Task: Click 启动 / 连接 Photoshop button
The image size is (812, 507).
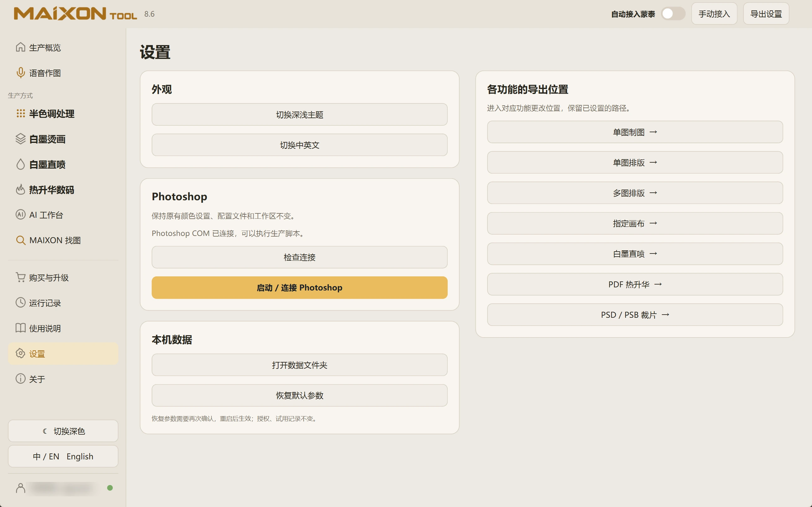Action: tap(299, 288)
